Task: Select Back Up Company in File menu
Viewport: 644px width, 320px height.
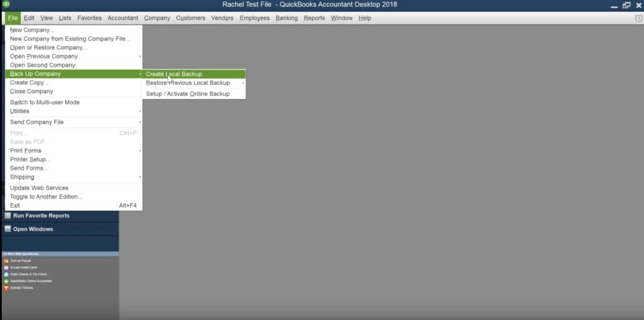Action: [x=74, y=74]
